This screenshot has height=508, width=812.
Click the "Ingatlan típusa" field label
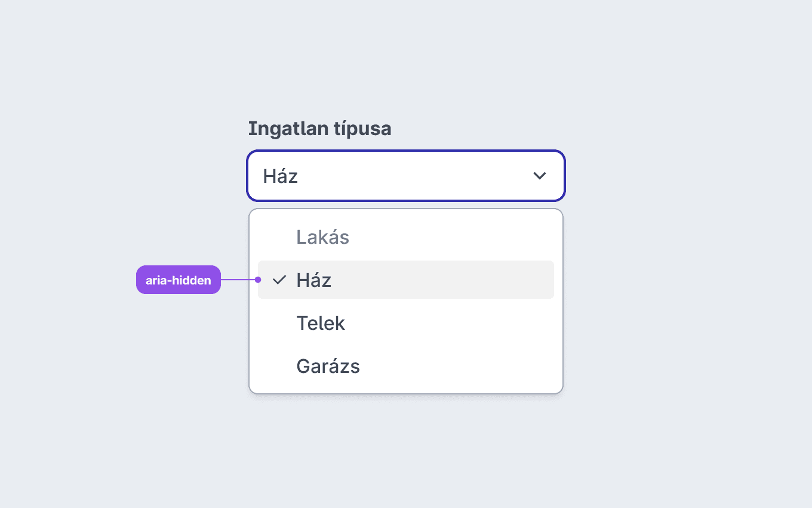click(319, 128)
